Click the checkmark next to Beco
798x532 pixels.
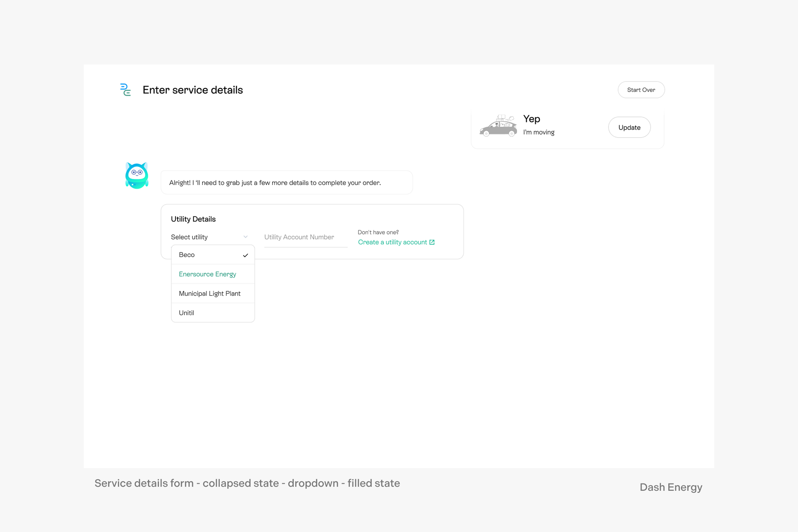click(245, 255)
